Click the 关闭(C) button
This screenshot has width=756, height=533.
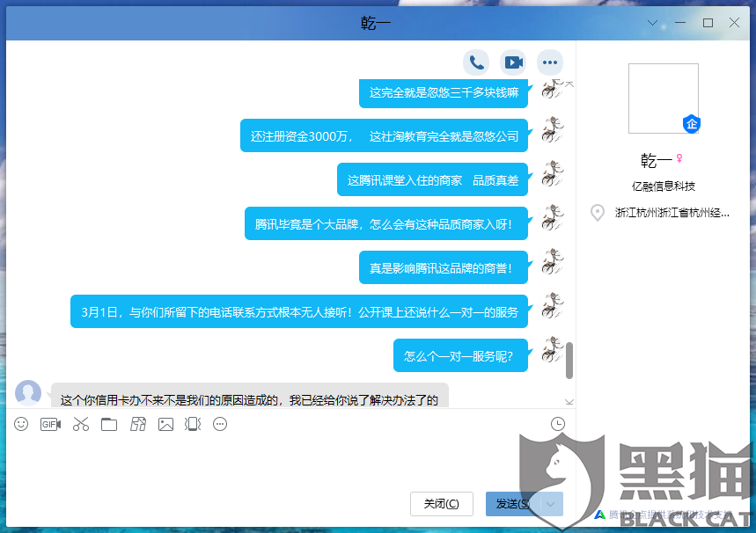pyautogui.click(x=441, y=504)
